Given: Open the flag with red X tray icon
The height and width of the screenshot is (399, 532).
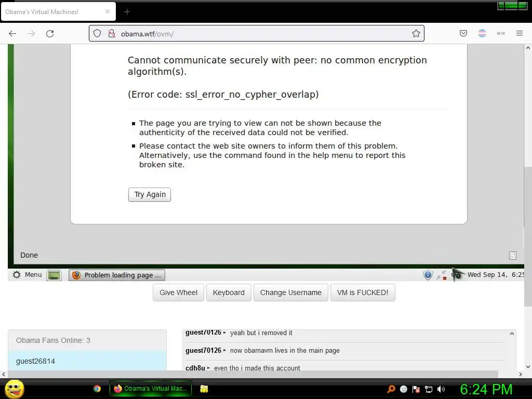Looking at the screenshot, I should 416,389.
